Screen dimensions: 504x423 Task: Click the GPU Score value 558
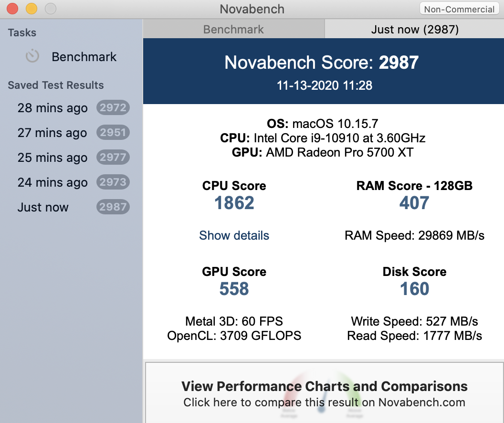pos(234,289)
